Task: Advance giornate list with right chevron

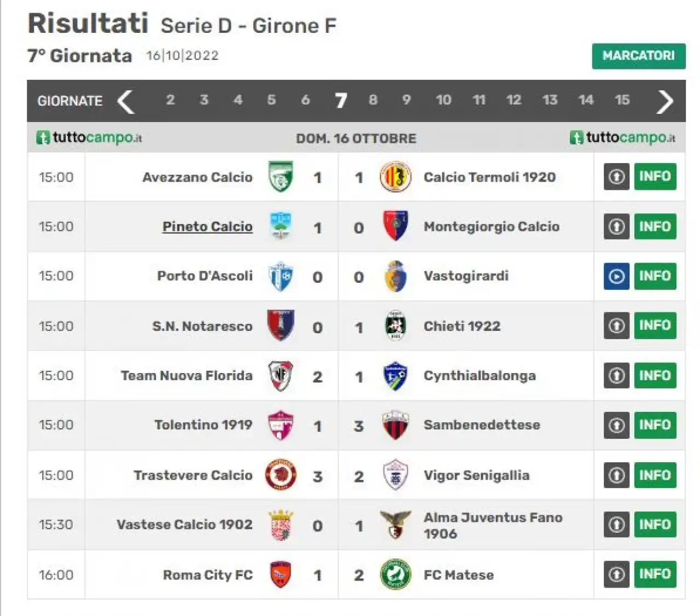Action: 665,101
